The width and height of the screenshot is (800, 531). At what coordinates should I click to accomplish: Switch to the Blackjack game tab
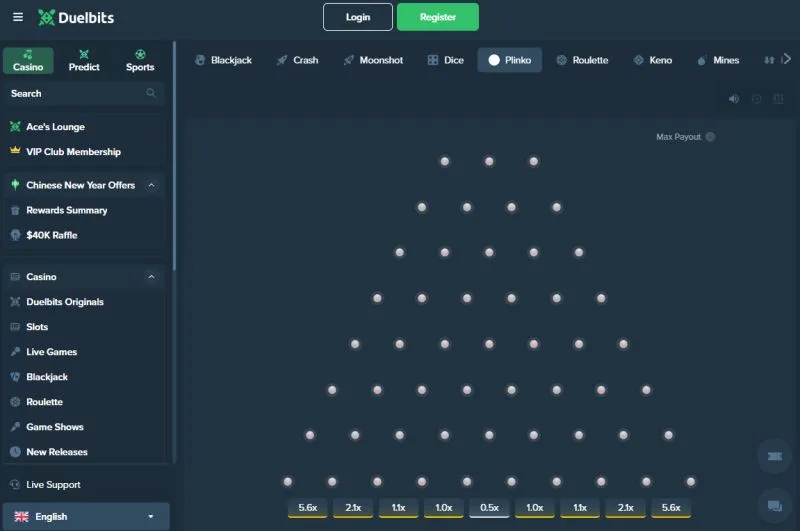[x=223, y=60]
